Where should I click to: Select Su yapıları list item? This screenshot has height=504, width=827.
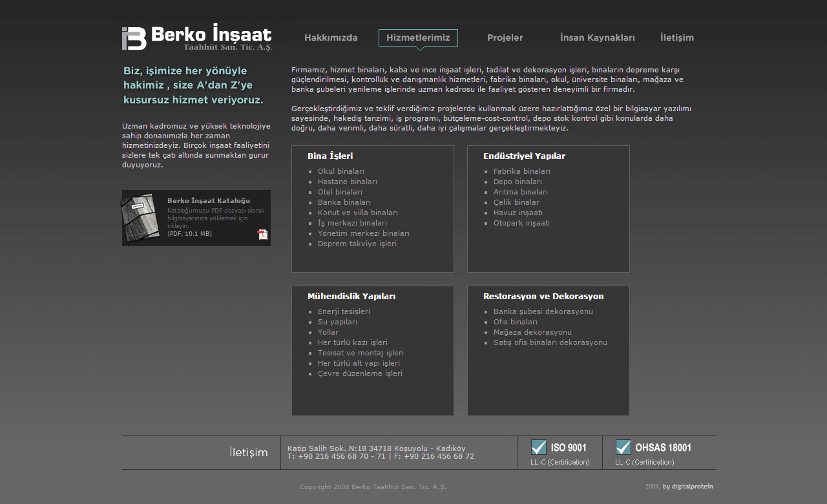click(x=337, y=322)
